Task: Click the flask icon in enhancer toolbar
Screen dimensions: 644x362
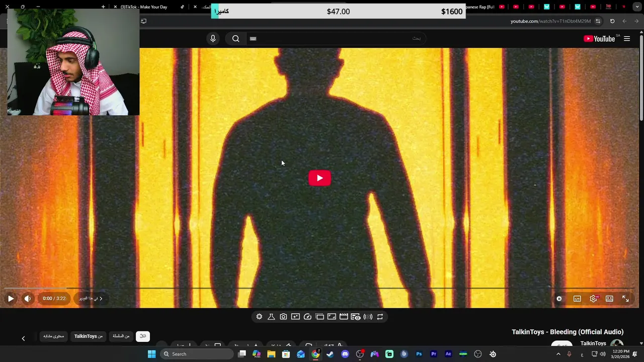Action: pos(271,317)
